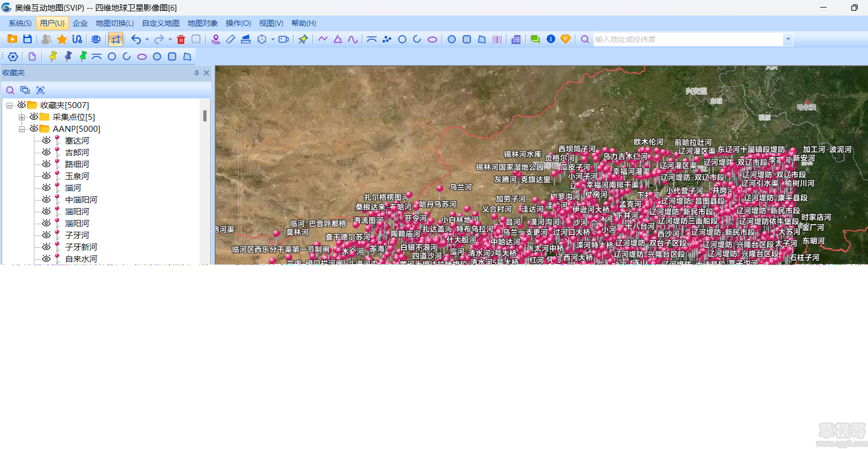Image resolution: width=868 pixels, height=449 pixels.
Task: Click the yellow-blue pushpin icon in top toolbar
Action: point(303,39)
